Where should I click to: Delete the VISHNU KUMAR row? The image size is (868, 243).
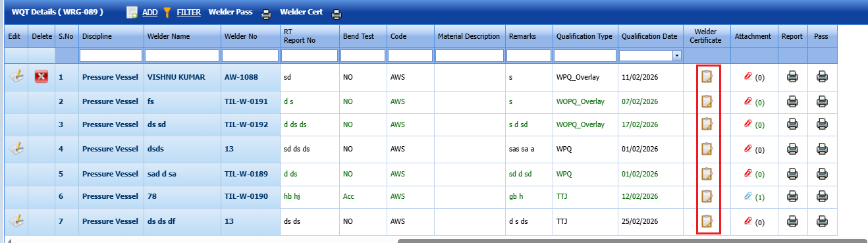click(x=41, y=77)
